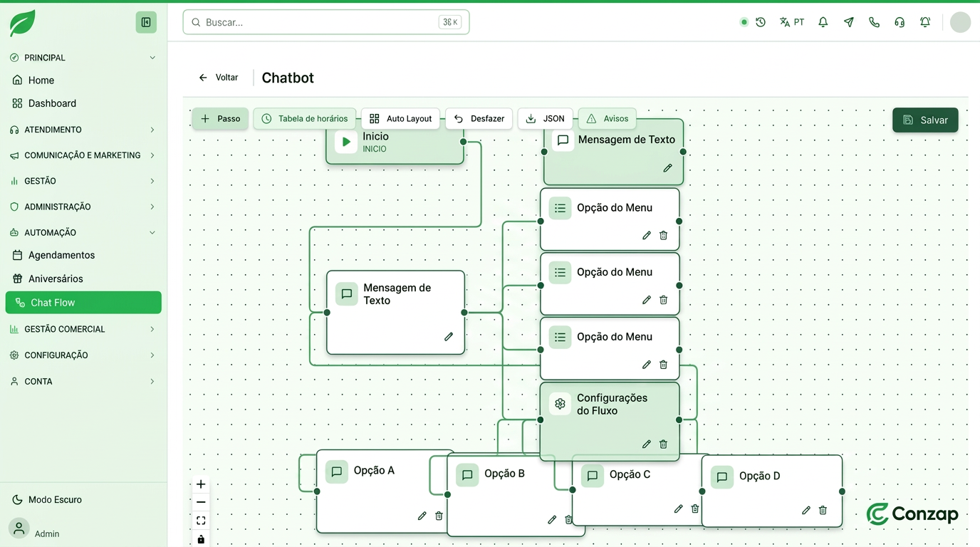Zoom in the canvas with plus control
This screenshot has height=547, width=980.
(x=201, y=484)
